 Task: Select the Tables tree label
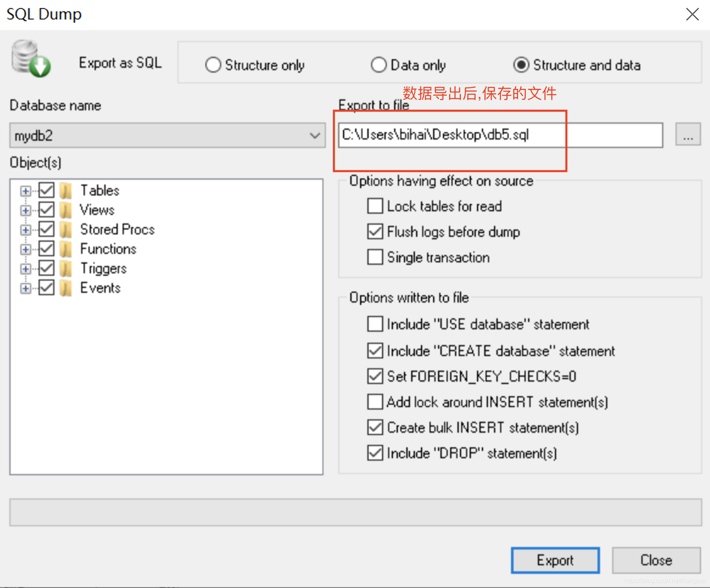coord(100,190)
